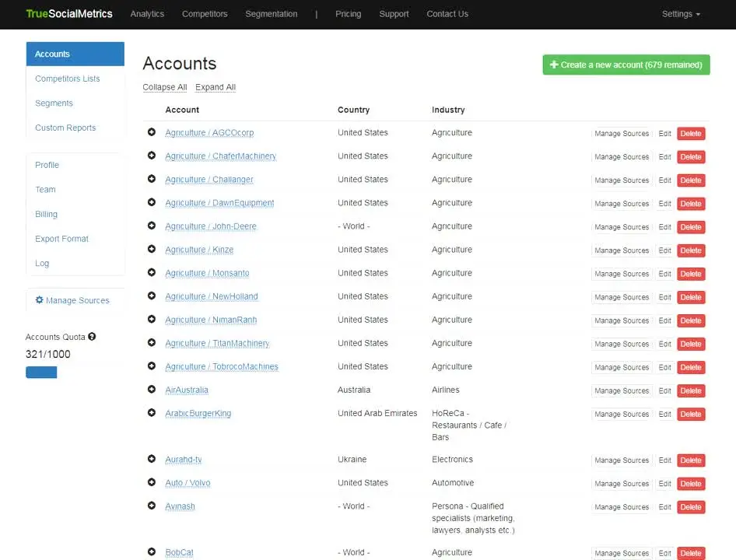736x560 pixels.
Task: Delete the Agriculture / Monsanto account
Action: point(690,274)
